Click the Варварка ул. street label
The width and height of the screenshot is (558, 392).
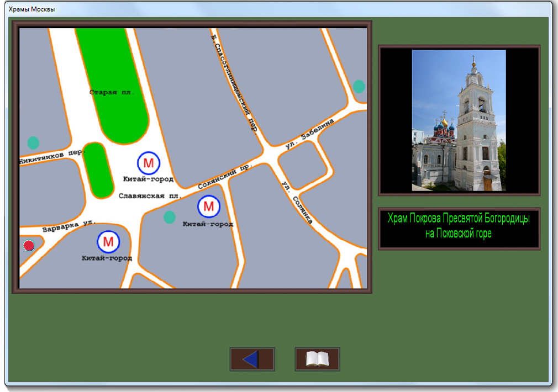coord(70,225)
